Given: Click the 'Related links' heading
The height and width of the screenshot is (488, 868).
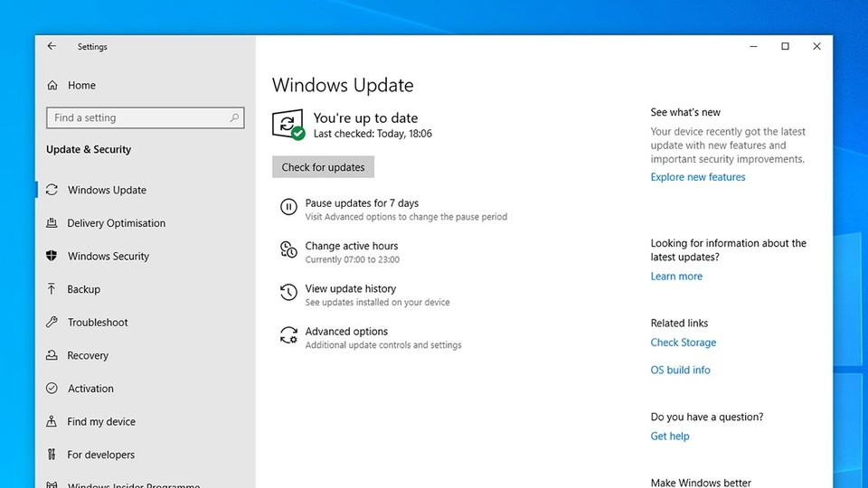Looking at the screenshot, I should pos(679,324).
